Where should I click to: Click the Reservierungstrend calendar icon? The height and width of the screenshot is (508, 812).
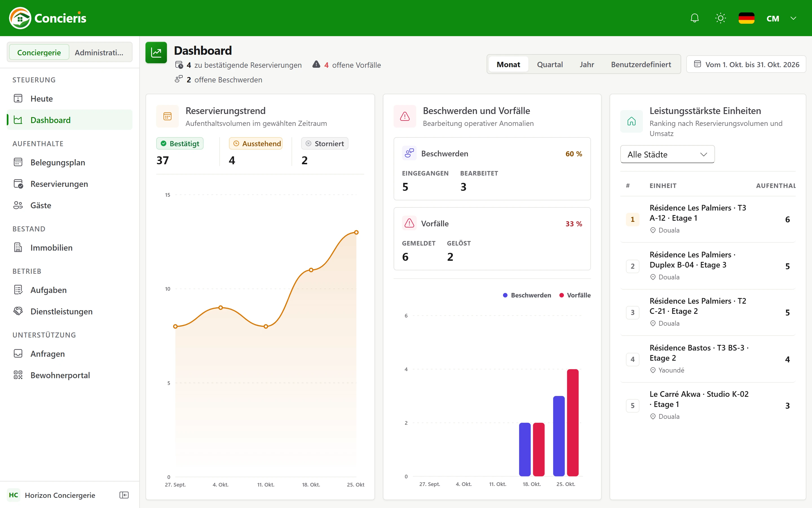[167, 116]
